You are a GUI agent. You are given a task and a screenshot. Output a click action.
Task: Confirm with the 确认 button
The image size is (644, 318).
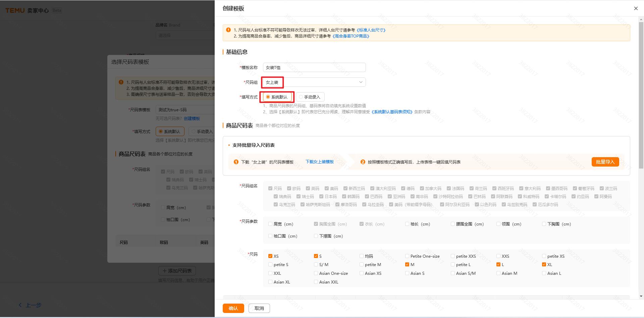coord(233,308)
